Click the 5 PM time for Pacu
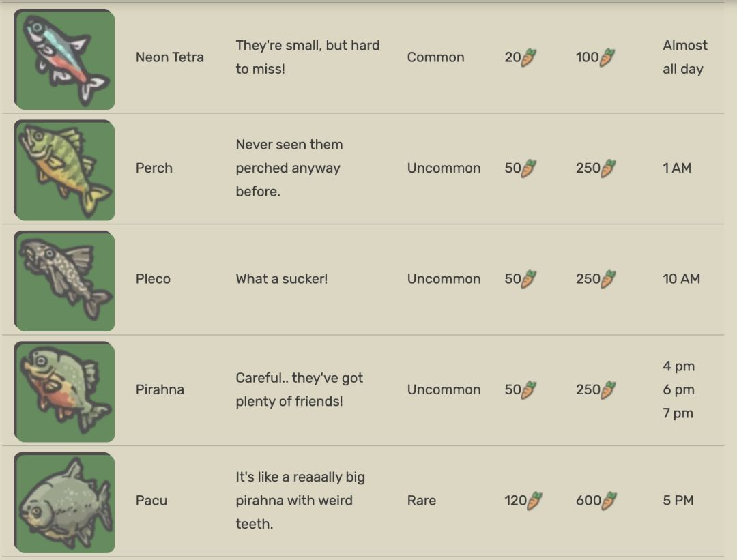This screenshot has width=737, height=560. (x=678, y=501)
